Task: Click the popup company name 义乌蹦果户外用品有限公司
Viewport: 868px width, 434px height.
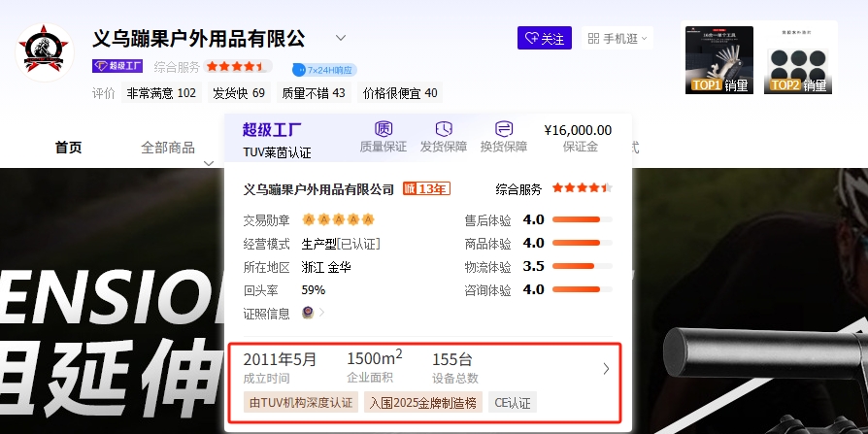Action: [318, 189]
